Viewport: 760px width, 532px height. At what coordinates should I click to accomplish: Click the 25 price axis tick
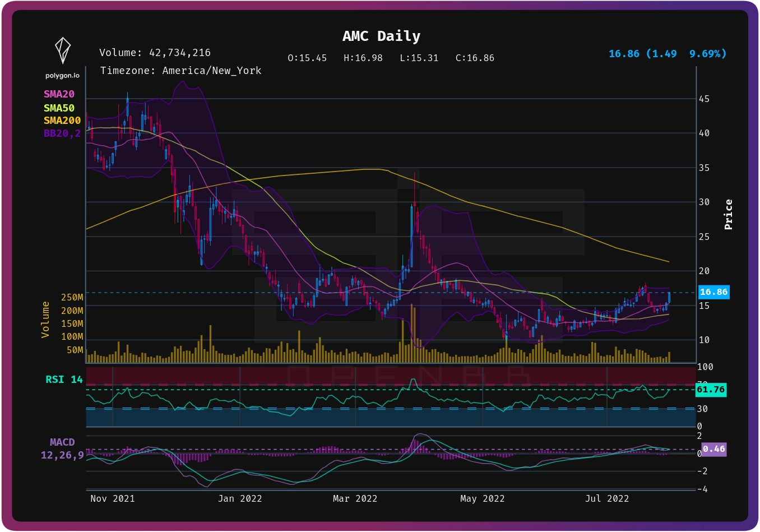click(x=704, y=237)
